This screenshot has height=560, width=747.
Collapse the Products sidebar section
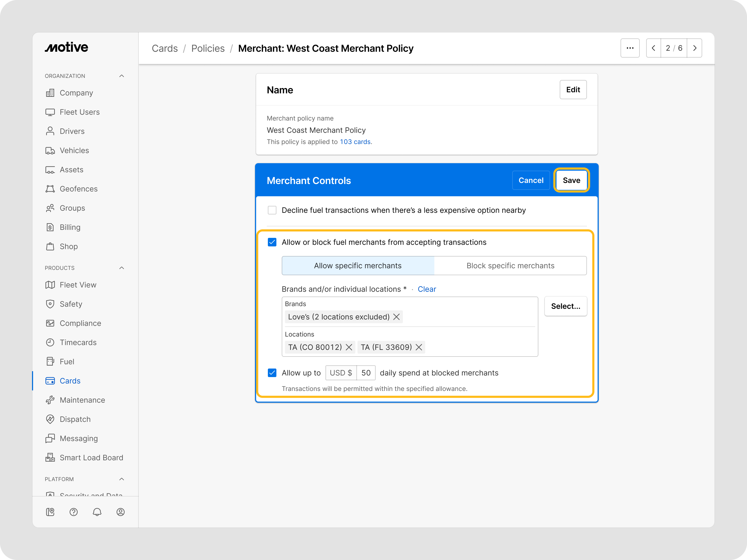pos(122,268)
